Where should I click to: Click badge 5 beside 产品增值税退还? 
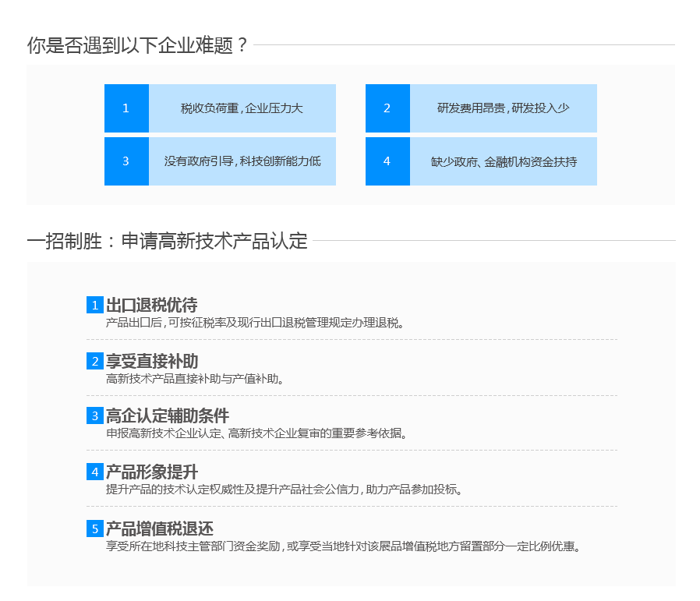(x=94, y=529)
